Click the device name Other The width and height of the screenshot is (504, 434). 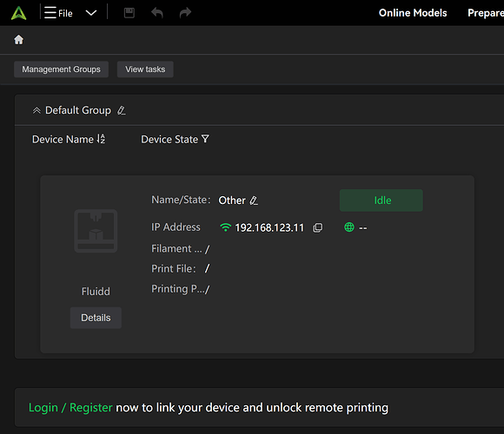click(x=232, y=201)
